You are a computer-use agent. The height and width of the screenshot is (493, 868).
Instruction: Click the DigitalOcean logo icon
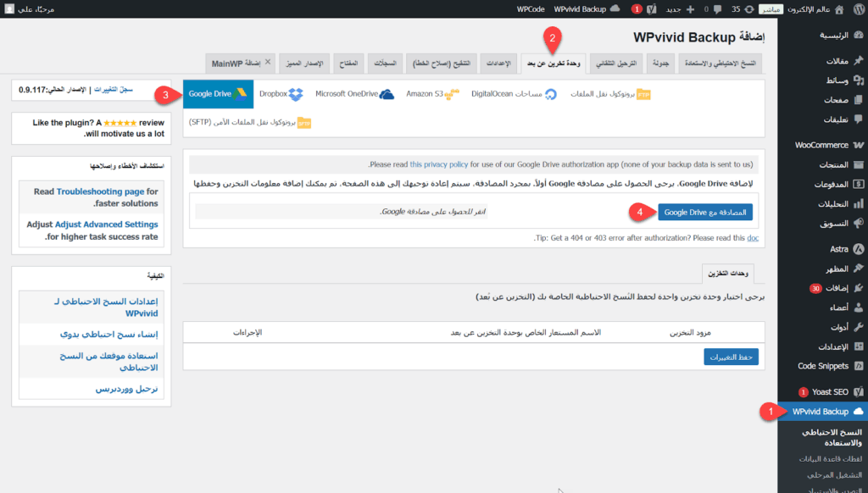pos(551,94)
